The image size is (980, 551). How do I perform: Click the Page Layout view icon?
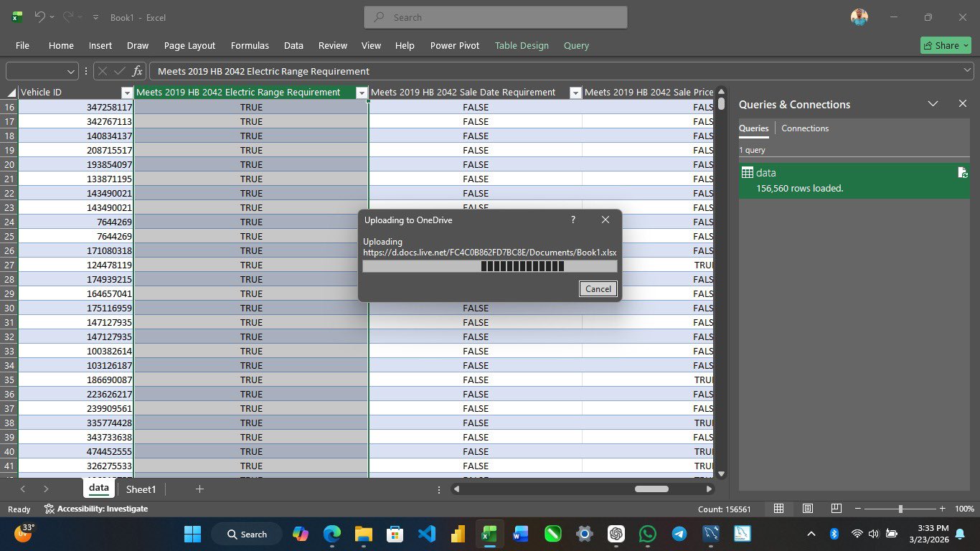point(807,509)
